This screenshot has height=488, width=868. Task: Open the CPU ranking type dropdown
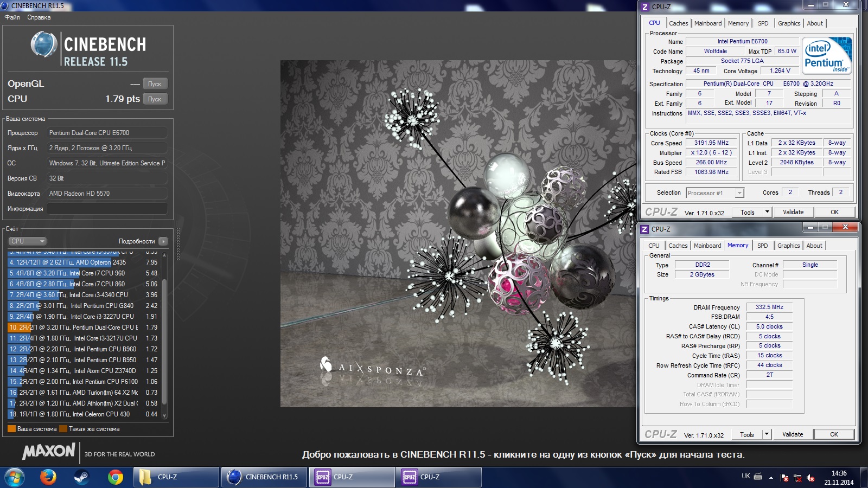27,241
